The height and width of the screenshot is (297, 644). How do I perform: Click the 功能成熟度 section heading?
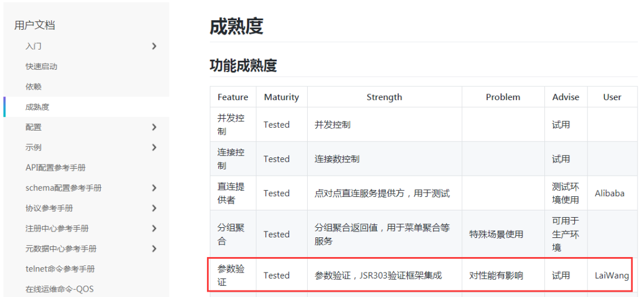[243, 66]
